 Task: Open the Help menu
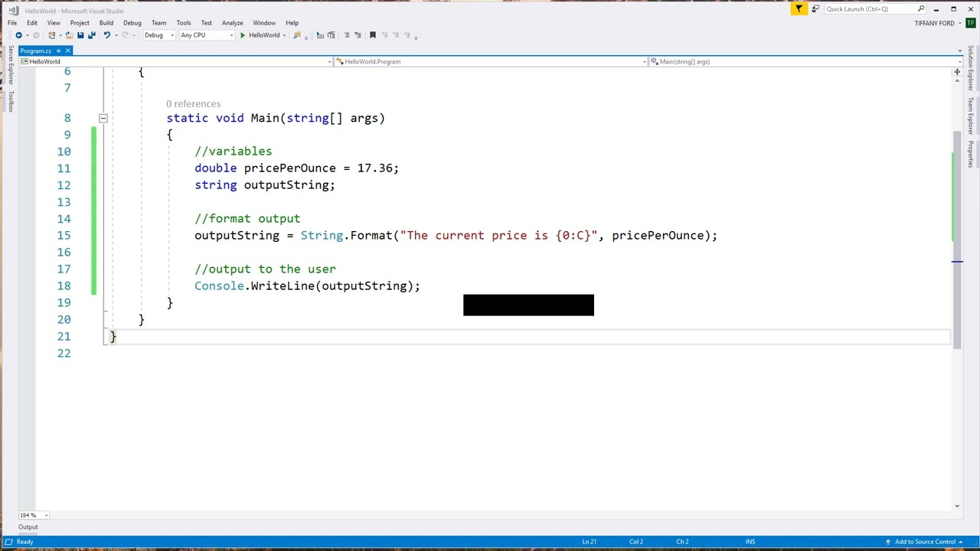click(292, 23)
